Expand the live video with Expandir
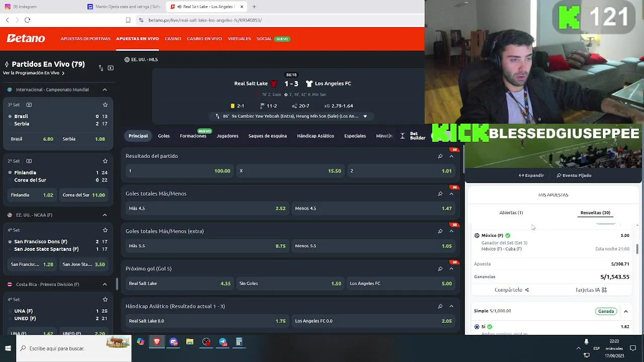Screen dimensions: 644x362 click(531, 175)
